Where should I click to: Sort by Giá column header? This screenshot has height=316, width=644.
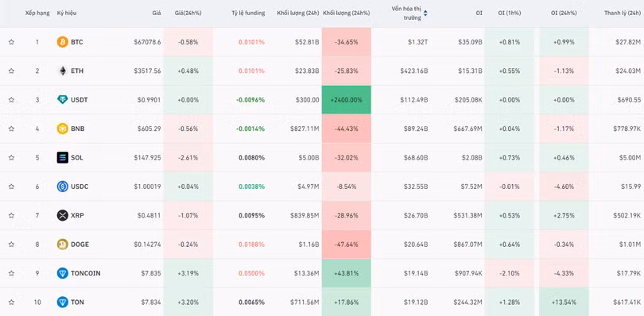pos(157,13)
